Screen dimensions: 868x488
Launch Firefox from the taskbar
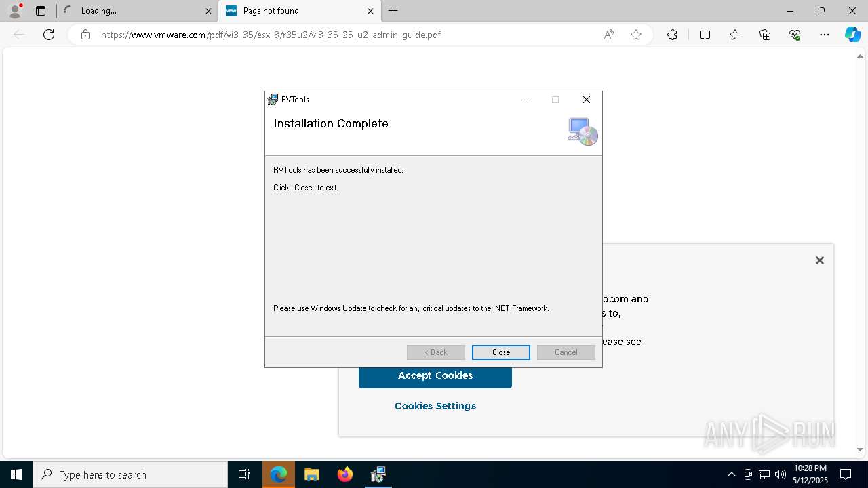pos(344,474)
